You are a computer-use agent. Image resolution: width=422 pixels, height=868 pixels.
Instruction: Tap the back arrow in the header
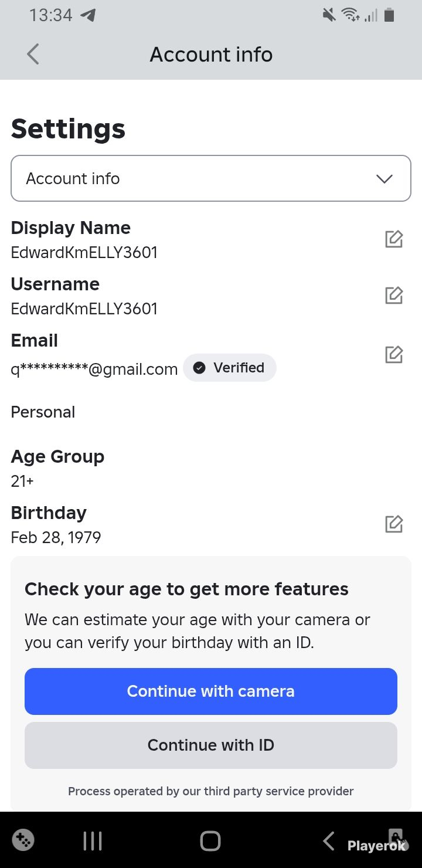(x=33, y=55)
